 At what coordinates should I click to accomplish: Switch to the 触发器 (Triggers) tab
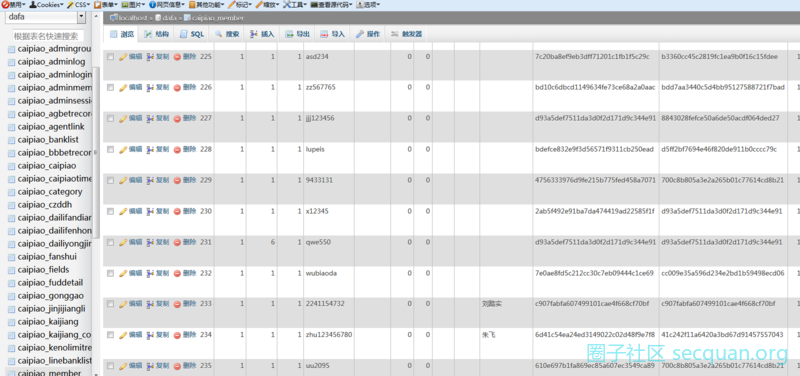(406, 34)
